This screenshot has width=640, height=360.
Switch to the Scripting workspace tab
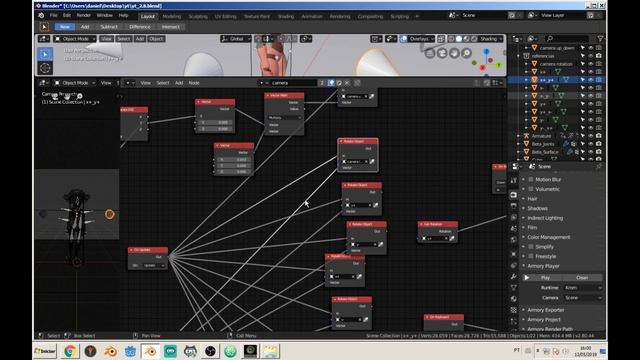pos(400,16)
